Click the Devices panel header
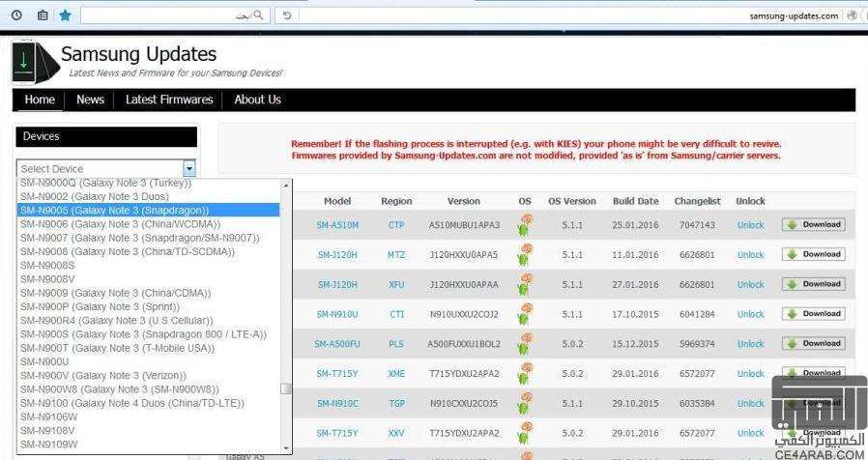 click(x=106, y=136)
